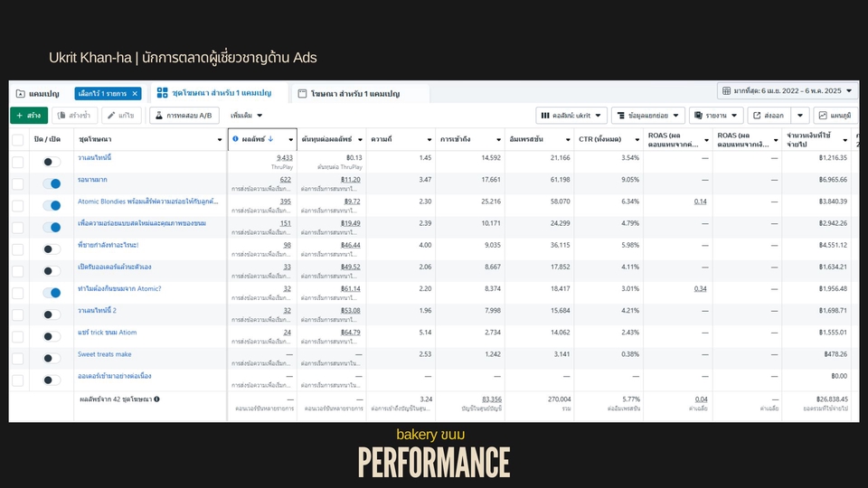Click the 0.34 ROAS value
This screenshot has height=488, width=868.
[x=700, y=289]
